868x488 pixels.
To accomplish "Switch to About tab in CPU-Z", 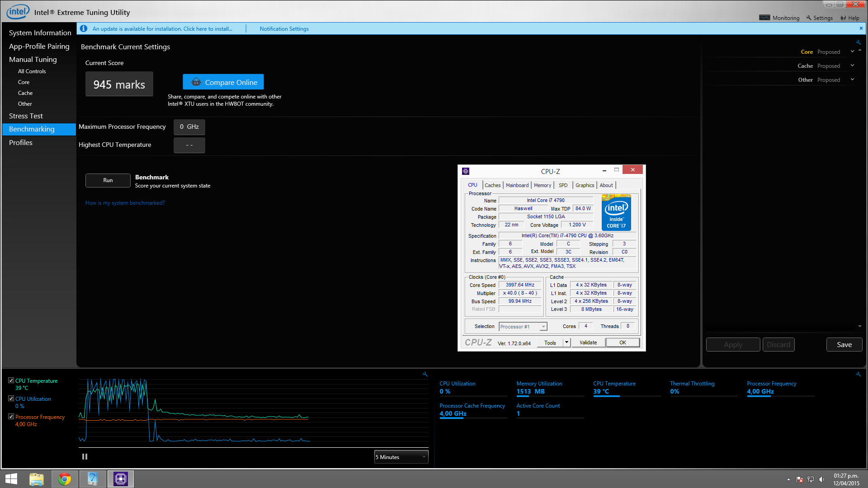I will coord(606,185).
